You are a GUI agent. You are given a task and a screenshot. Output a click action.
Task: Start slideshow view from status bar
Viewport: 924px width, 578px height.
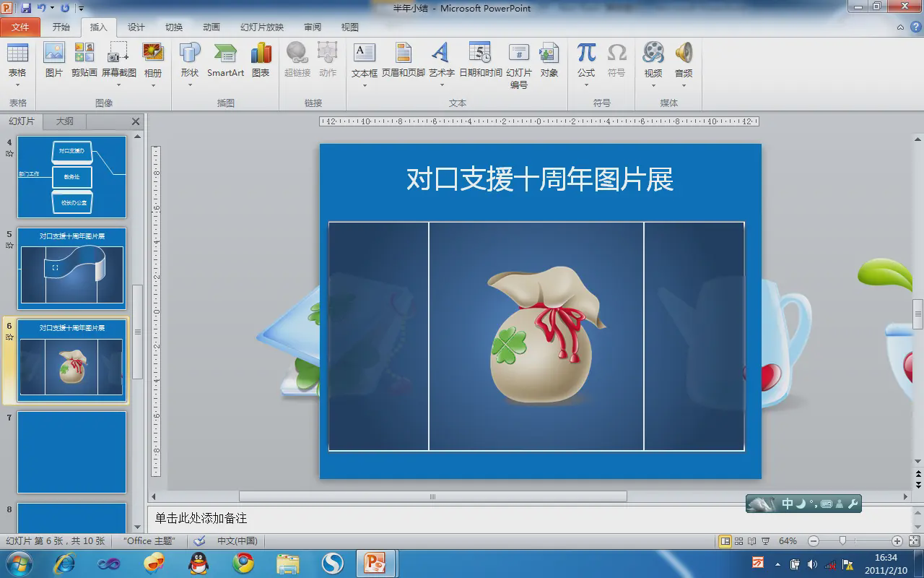[765, 541]
